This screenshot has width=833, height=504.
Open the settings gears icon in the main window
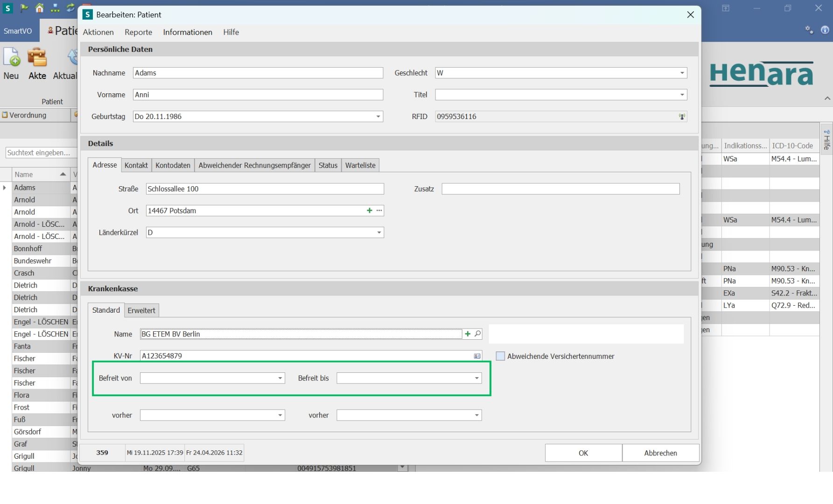coord(809,30)
